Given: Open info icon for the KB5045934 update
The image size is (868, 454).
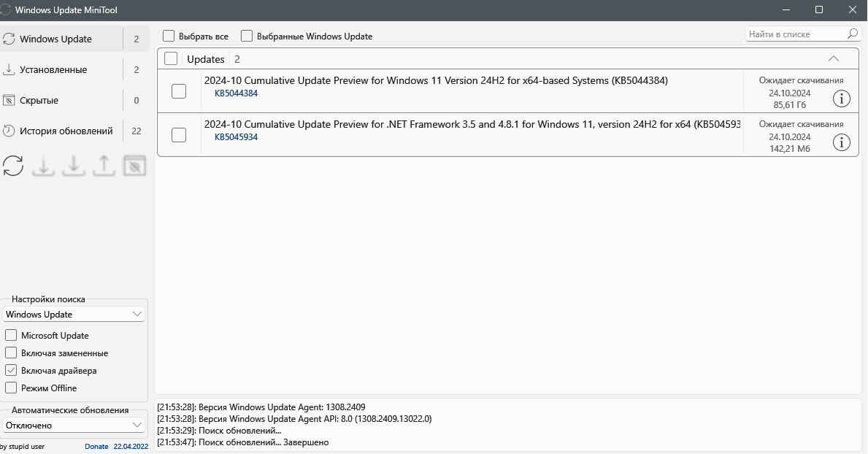Looking at the screenshot, I should [842, 142].
